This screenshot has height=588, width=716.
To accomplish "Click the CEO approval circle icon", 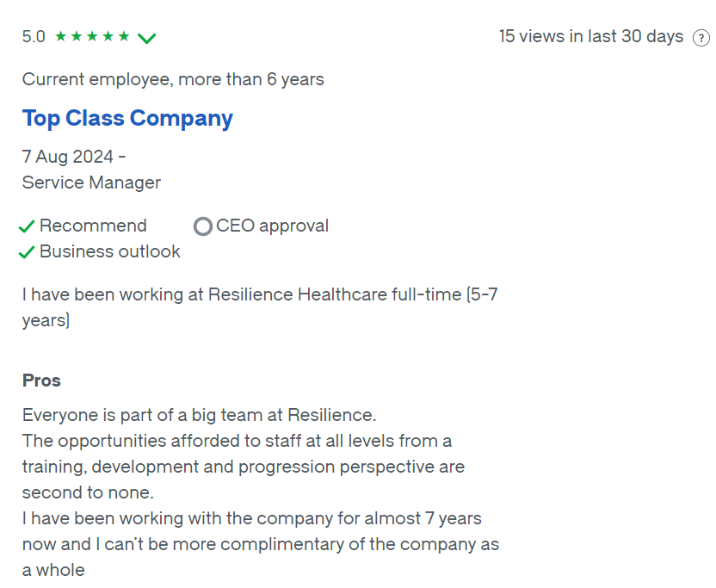I will pos(203,226).
